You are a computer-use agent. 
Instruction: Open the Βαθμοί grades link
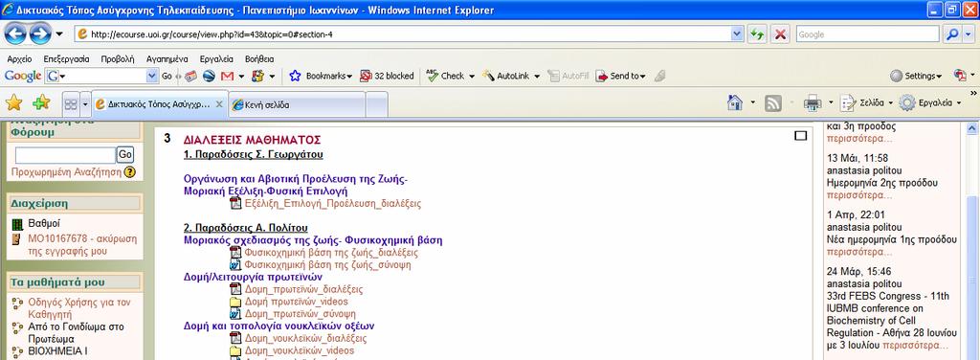coord(44,223)
